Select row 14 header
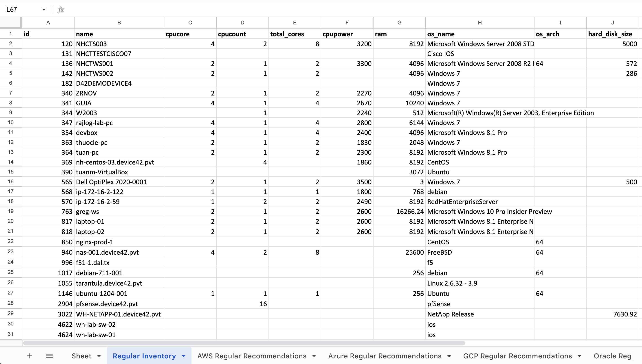Image resolution: width=642 pixels, height=364 pixels. (11, 162)
